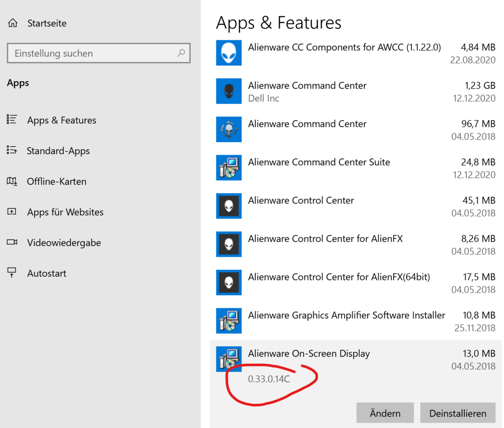Click the Alienware Control Center app icon

pyautogui.click(x=229, y=206)
